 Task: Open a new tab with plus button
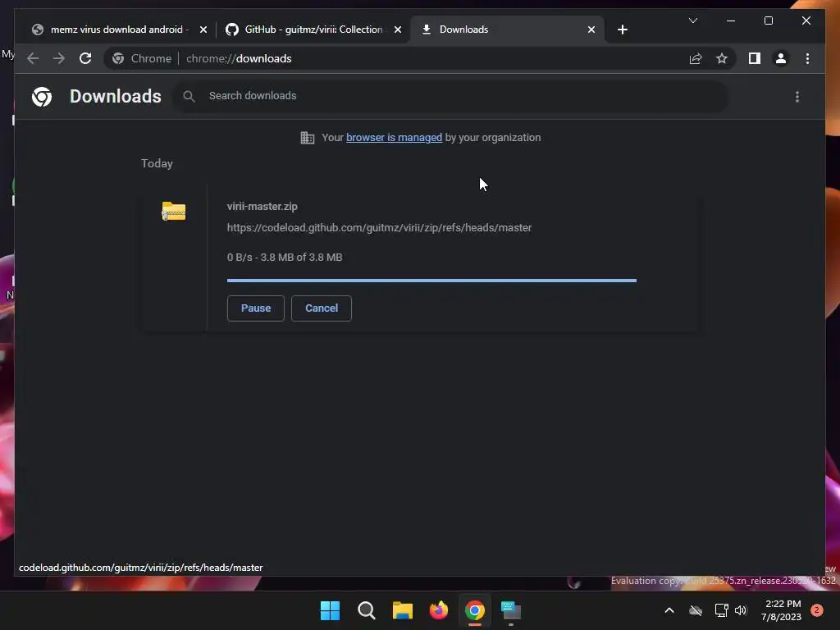click(622, 30)
